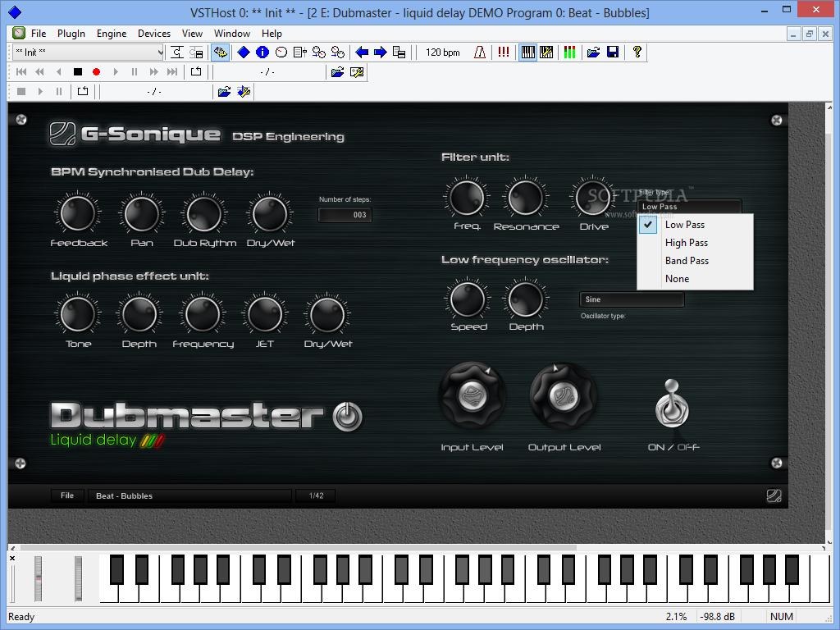The height and width of the screenshot is (630, 840).
Task: Open the Beat - Bubbles preset selector
Action: click(x=190, y=495)
